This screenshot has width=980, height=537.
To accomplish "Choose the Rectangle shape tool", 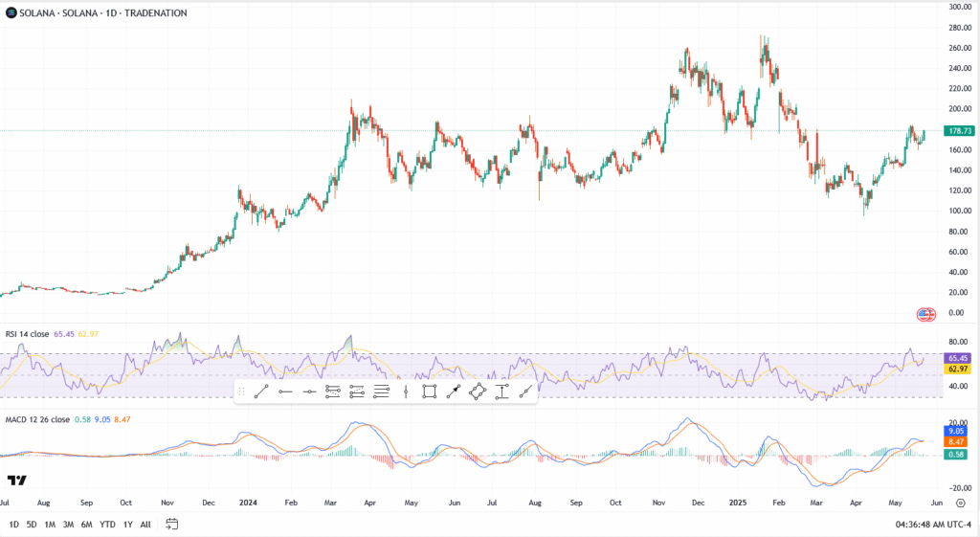I will 430,392.
